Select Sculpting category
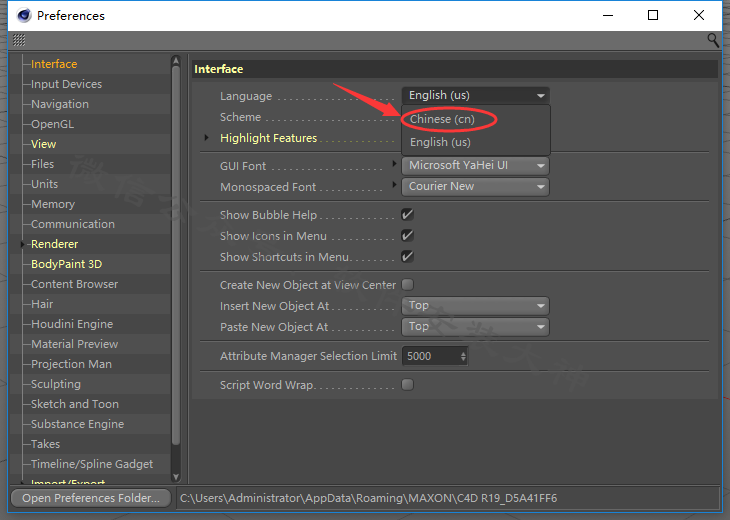The height and width of the screenshot is (520, 730). pyautogui.click(x=55, y=384)
